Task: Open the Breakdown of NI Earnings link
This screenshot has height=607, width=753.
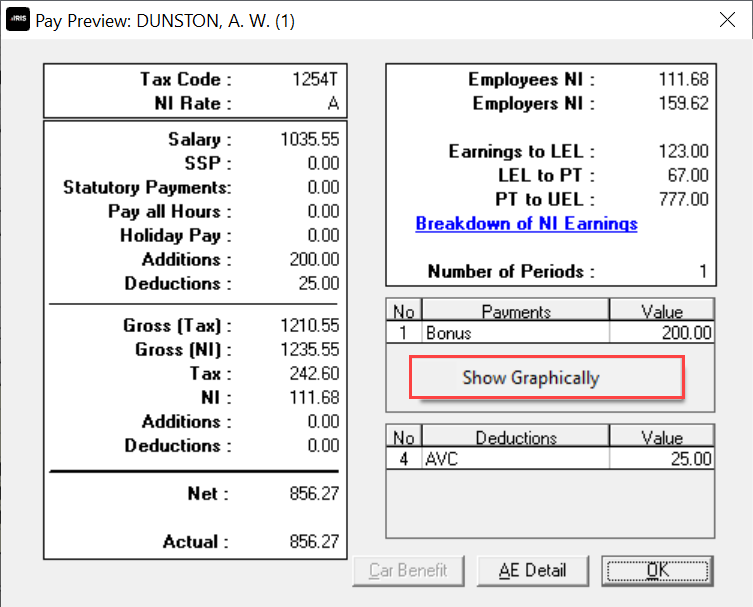Action: tap(526, 223)
